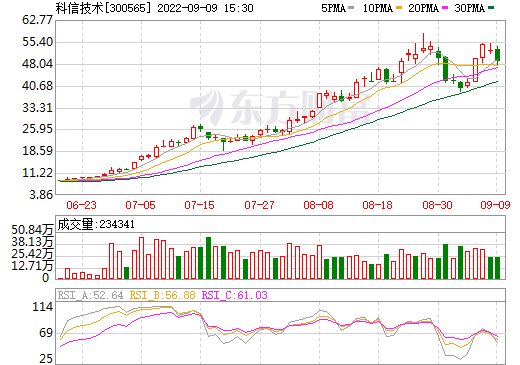Click the 07-27 date label
Screen dimensions: 520x365
[259, 205]
